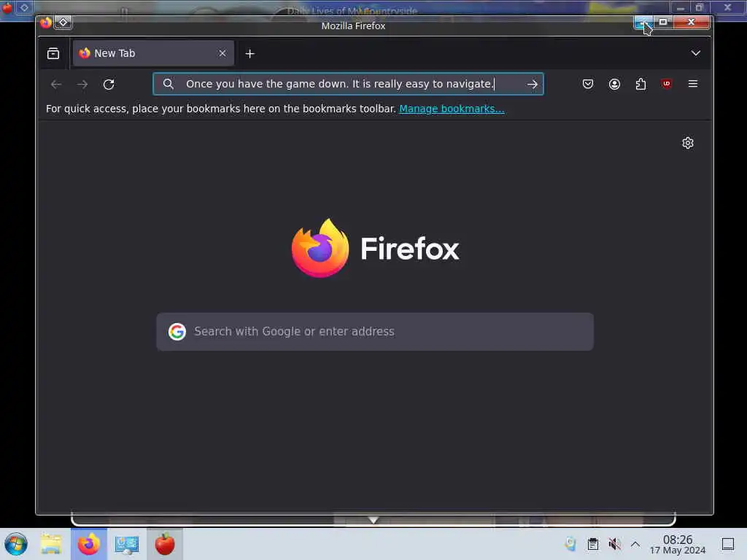Open the clipboard tray icon

592,544
